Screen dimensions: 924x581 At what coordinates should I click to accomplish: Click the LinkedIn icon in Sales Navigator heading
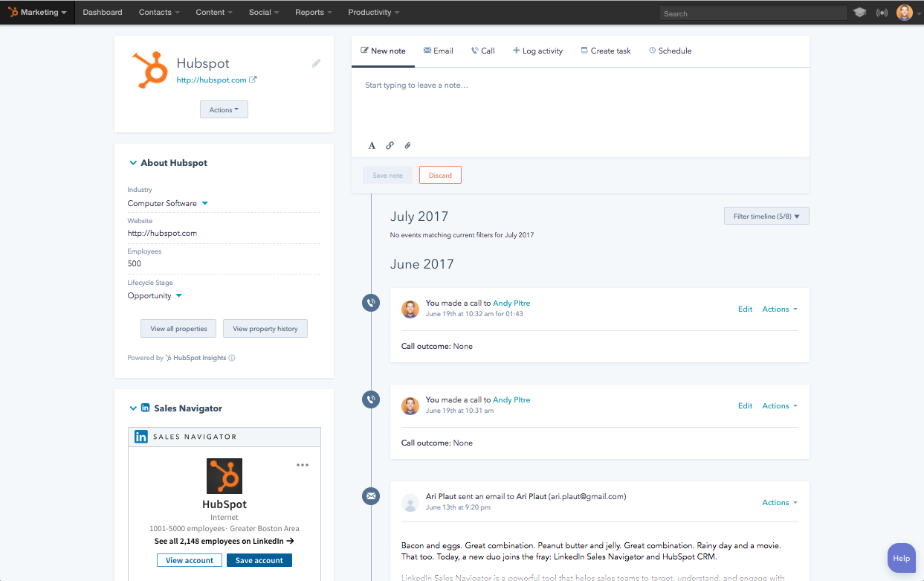pyautogui.click(x=145, y=408)
